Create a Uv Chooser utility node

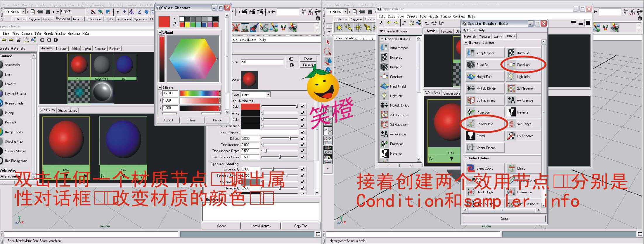point(523,136)
